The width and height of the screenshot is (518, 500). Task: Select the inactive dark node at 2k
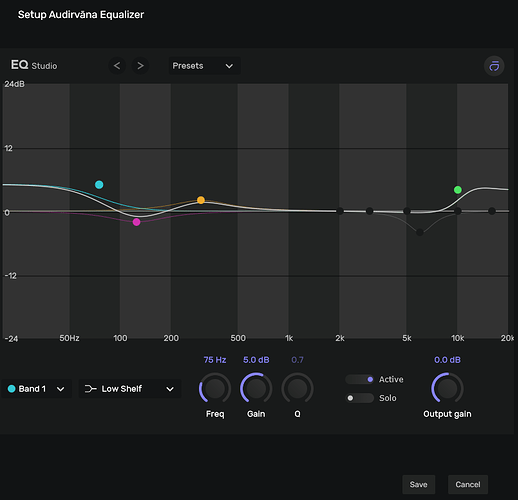click(340, 211)
